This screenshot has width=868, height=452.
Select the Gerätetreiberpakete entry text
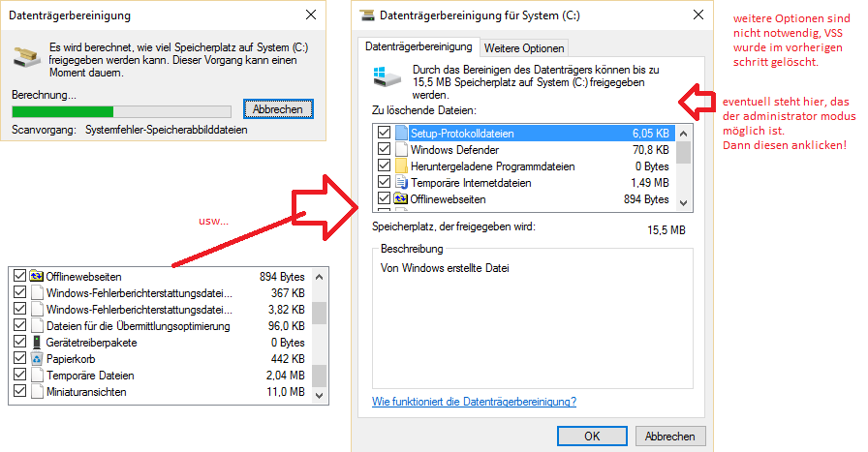91,343
